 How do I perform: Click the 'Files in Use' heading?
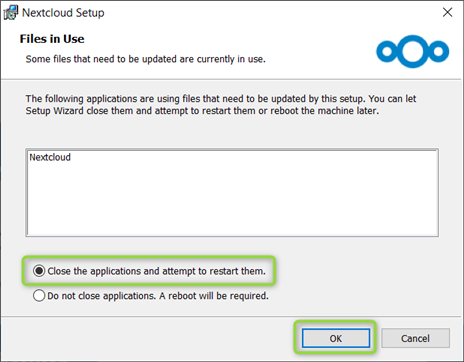coord(52,39)
